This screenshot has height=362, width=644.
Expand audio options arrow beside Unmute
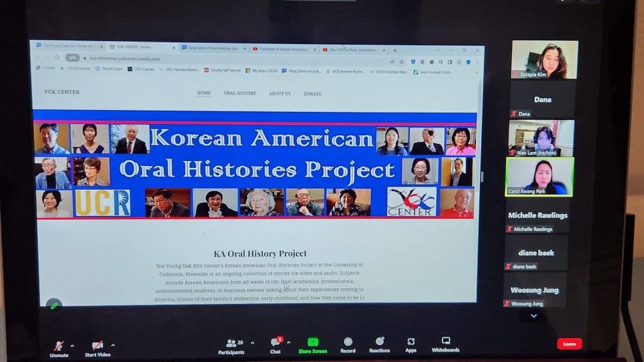point(72,345)
